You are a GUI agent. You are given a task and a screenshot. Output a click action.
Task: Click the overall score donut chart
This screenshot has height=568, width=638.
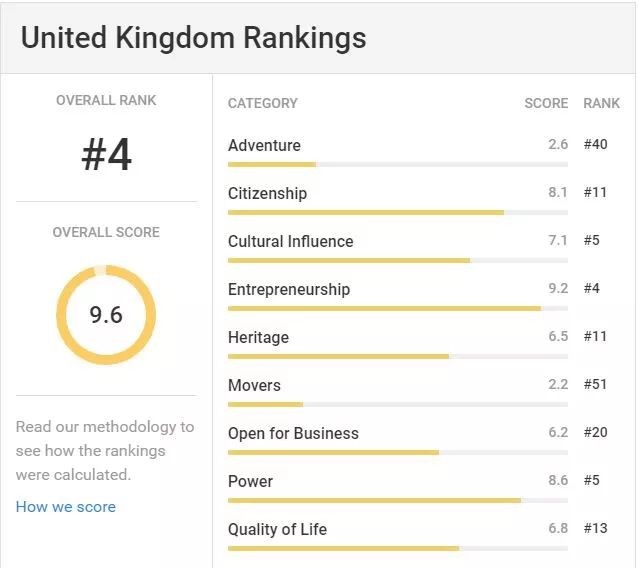[106, 315]
